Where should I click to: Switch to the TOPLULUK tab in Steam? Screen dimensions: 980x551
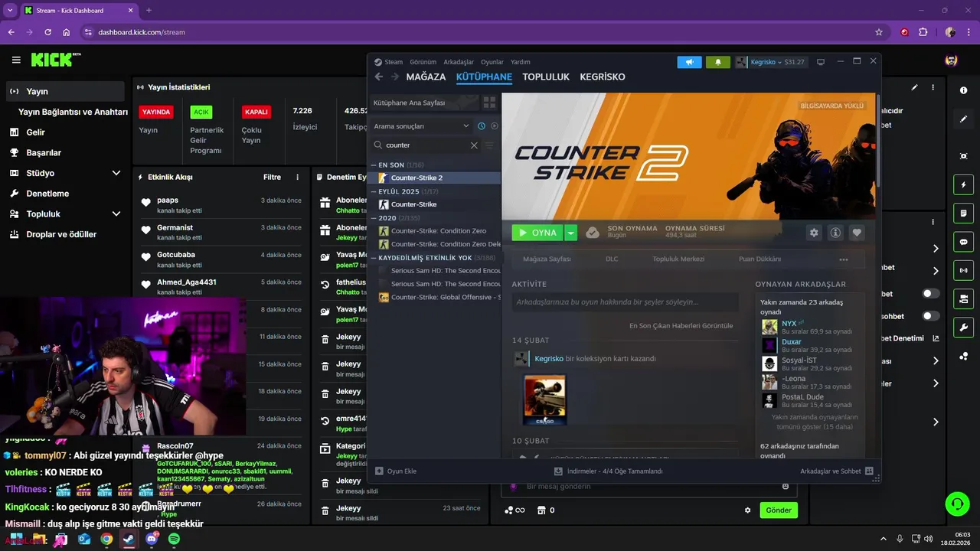coord(546,77)
